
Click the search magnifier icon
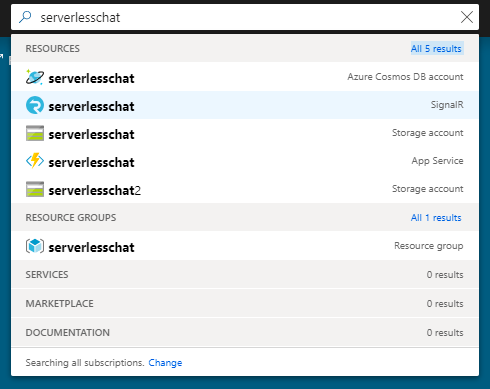[x=25, y=17]
